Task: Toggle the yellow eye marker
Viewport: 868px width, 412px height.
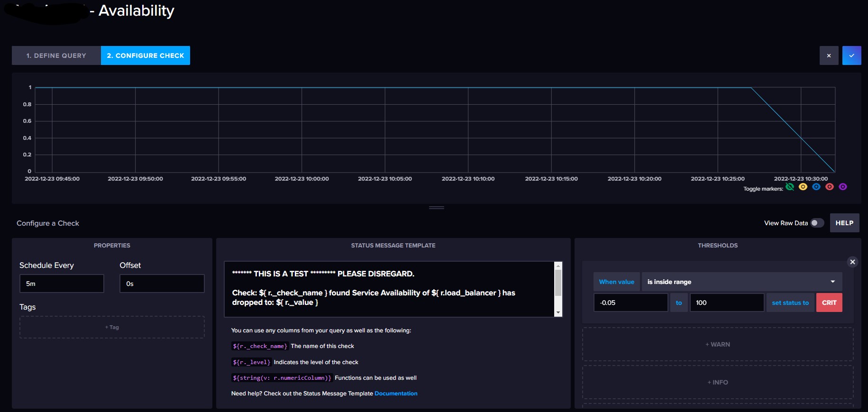Action: coord(803,187)
